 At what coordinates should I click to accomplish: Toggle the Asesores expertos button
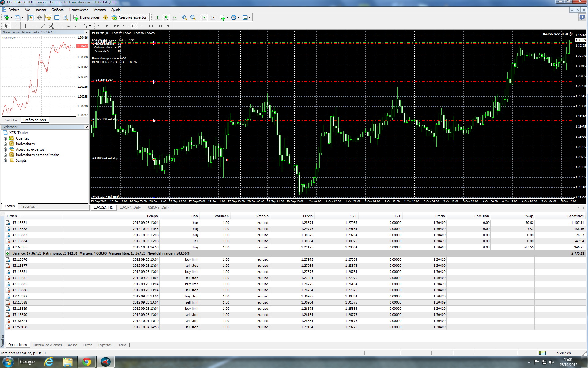pos(130,17)
